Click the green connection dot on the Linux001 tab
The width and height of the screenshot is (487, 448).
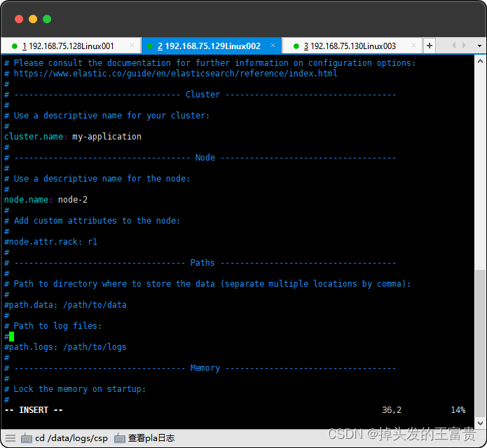pos(14,46)
